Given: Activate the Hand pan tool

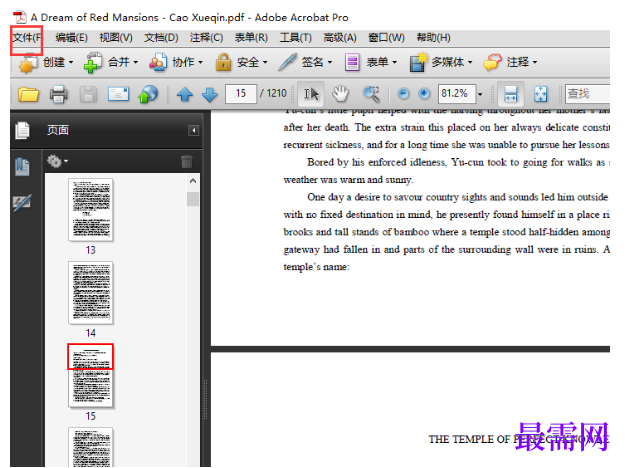Looking at the screenshot, I should click(340, 94).
